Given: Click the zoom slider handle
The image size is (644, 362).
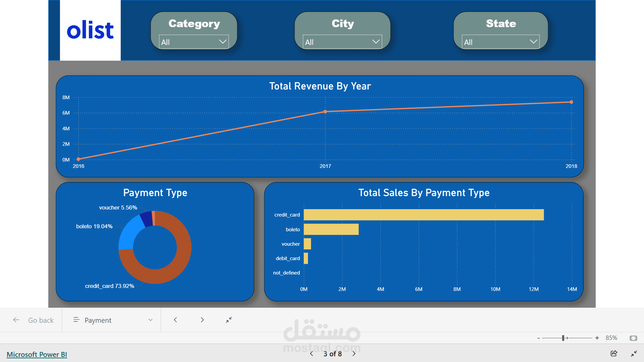Looking at the screenshot, I should [563, 338].
